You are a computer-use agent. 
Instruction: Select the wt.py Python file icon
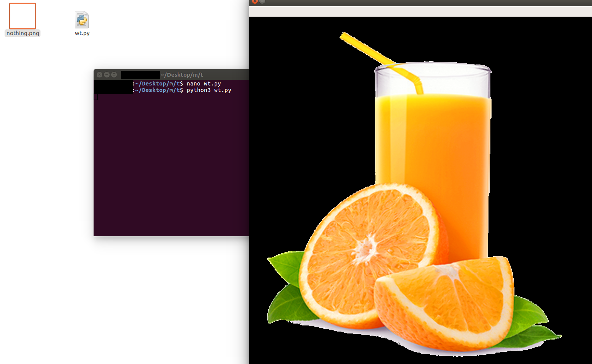[82, 20]
